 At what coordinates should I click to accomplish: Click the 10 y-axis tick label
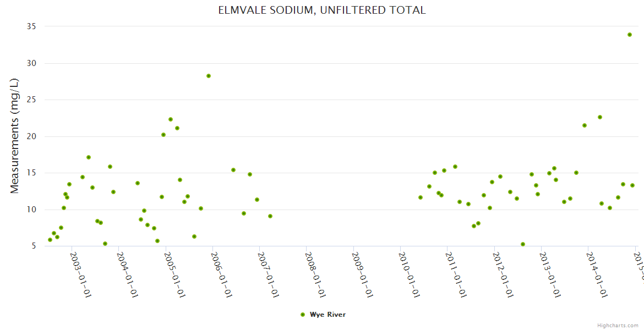[x=31, y=210]
